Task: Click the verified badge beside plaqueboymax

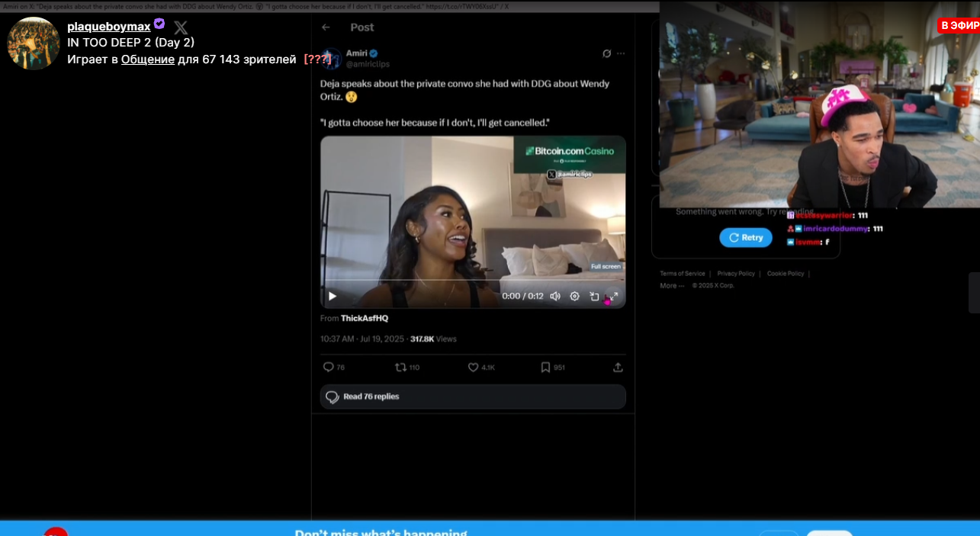Action: (x=159, y=24)
